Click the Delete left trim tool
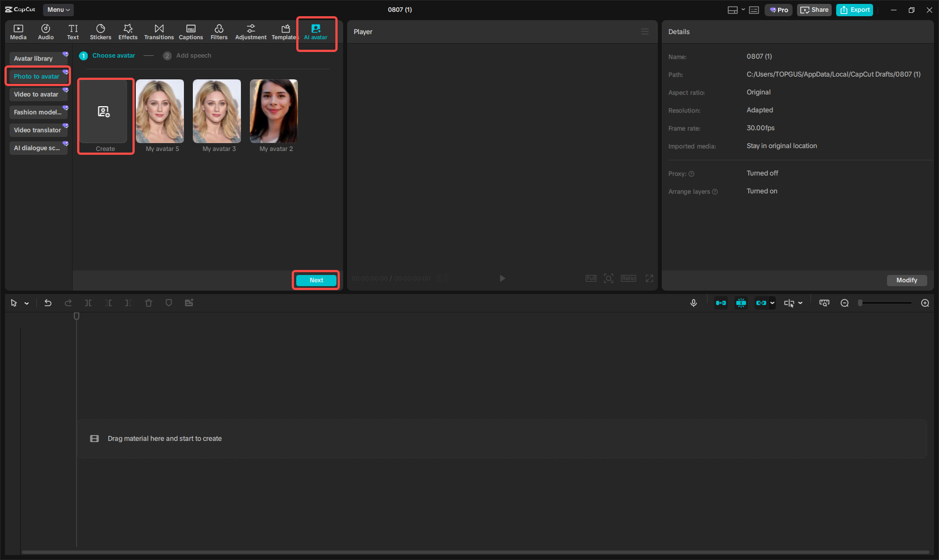Screen dimensions: 939x560 [x=108, y=303]
